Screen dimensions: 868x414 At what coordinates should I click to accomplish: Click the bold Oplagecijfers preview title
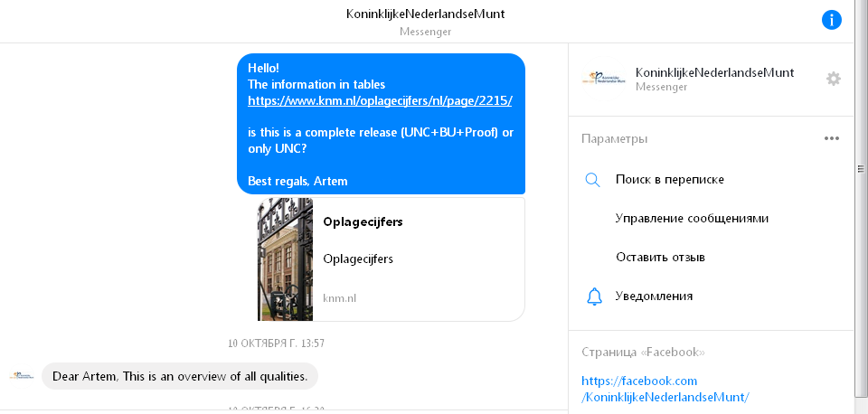pos(363,222)
